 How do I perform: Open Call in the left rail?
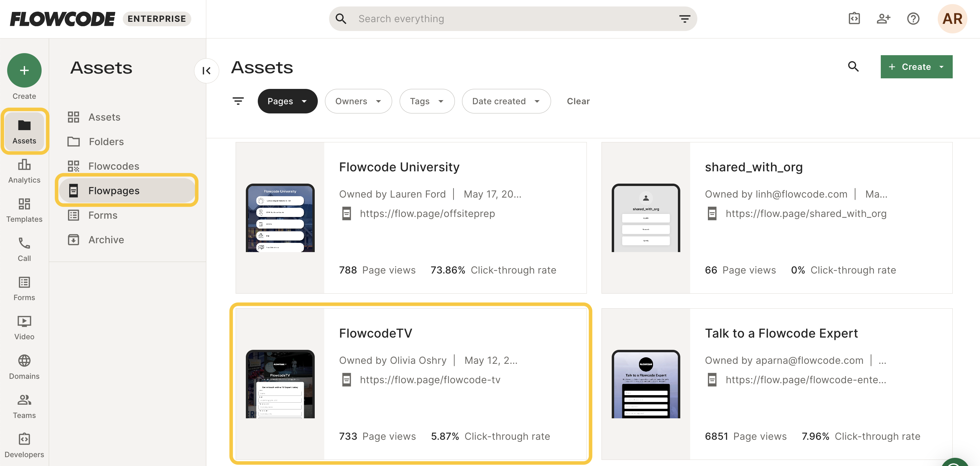pos(24,249)
